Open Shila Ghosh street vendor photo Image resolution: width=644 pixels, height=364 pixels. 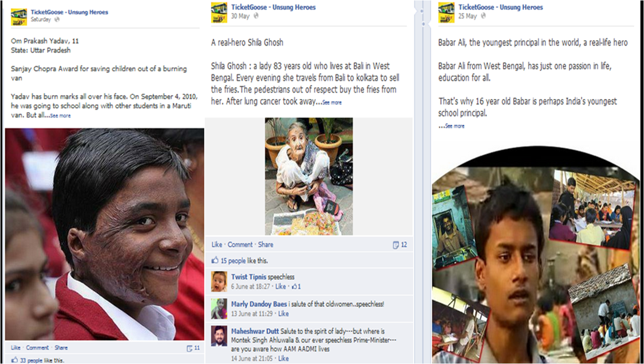309,176
